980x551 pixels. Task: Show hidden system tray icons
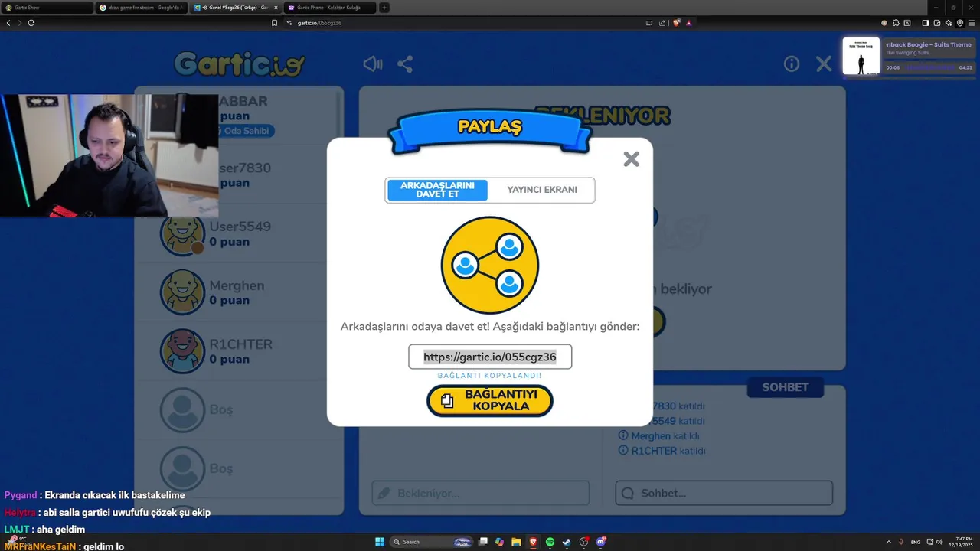(889, 542)
